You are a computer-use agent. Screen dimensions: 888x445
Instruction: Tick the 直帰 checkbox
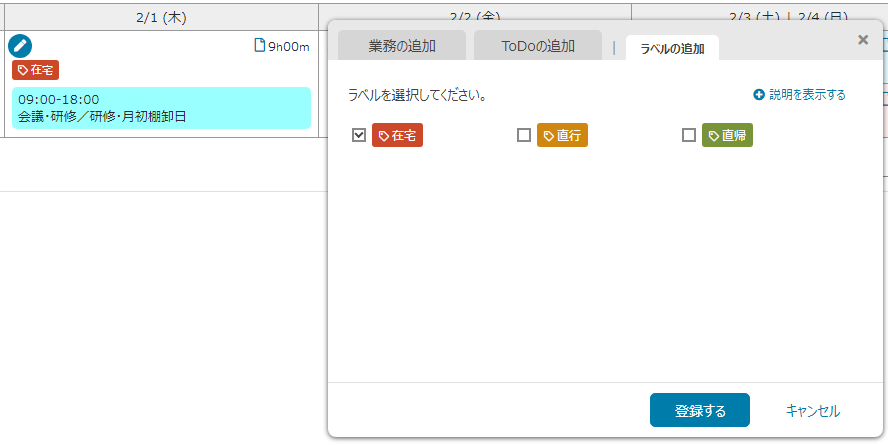click(x=689, y=135)
